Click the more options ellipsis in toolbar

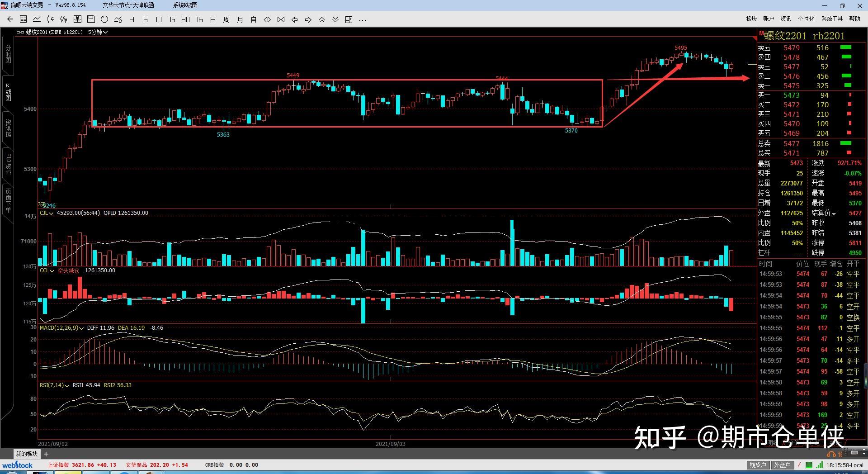tap(363, 19)
